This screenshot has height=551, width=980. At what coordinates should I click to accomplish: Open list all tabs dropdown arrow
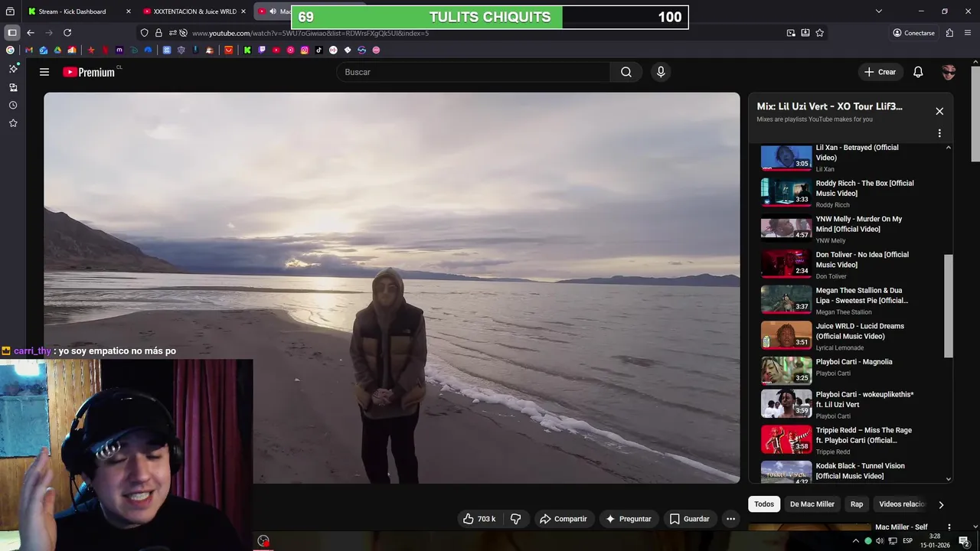click(879, 11)
